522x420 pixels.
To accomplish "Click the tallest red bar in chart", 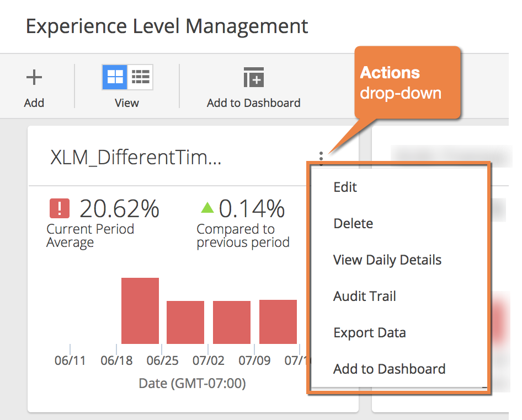I will (x=140, y=311).
